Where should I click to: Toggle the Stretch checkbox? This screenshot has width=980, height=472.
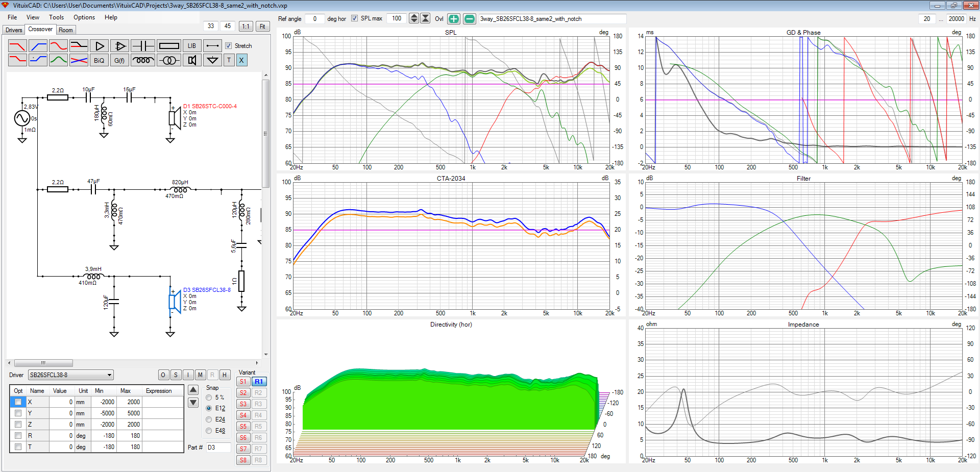(x=228, y=46)
